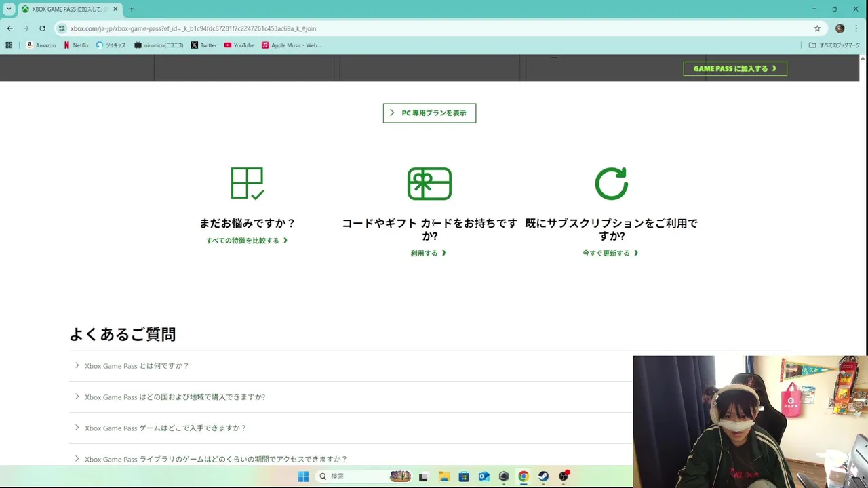
Task: Follow the 今すぐ更新する link
Action: pos(610,253)
